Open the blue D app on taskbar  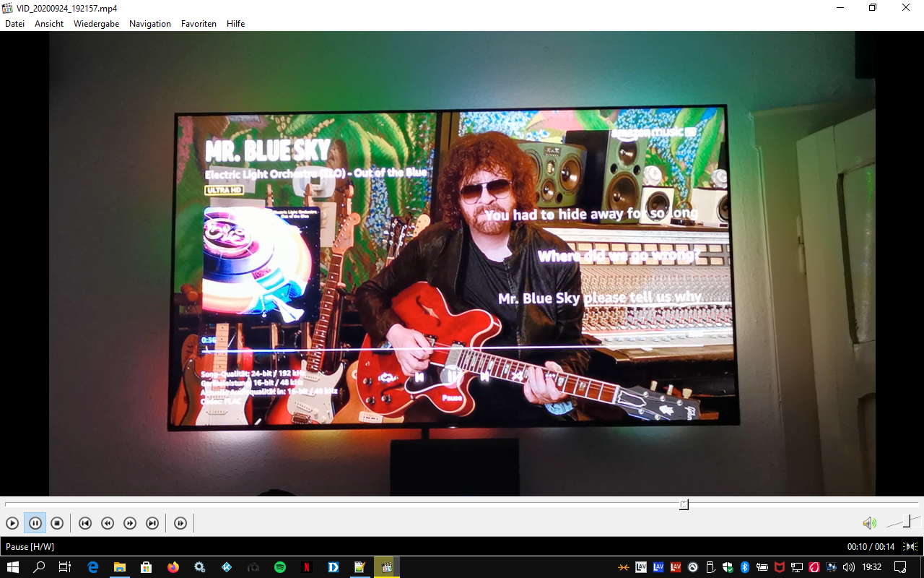coord(334,567)
